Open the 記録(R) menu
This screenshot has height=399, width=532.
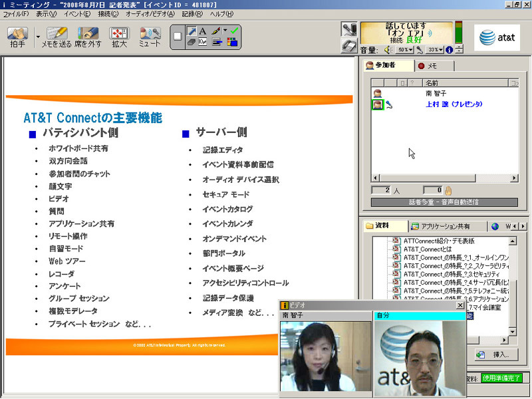(192, 14)
